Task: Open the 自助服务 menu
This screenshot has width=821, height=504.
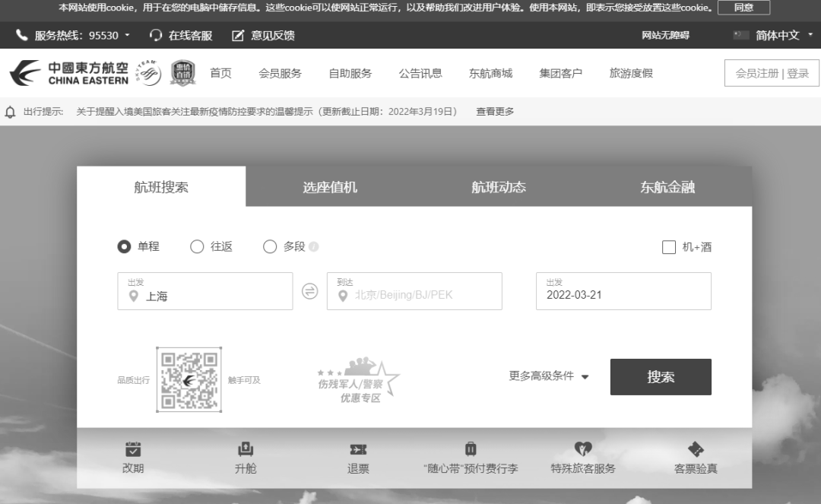Action: (x=350, y=73)
